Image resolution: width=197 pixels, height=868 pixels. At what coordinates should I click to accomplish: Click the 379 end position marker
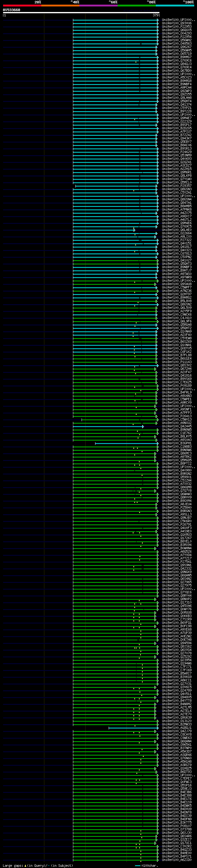coord(155,15)
